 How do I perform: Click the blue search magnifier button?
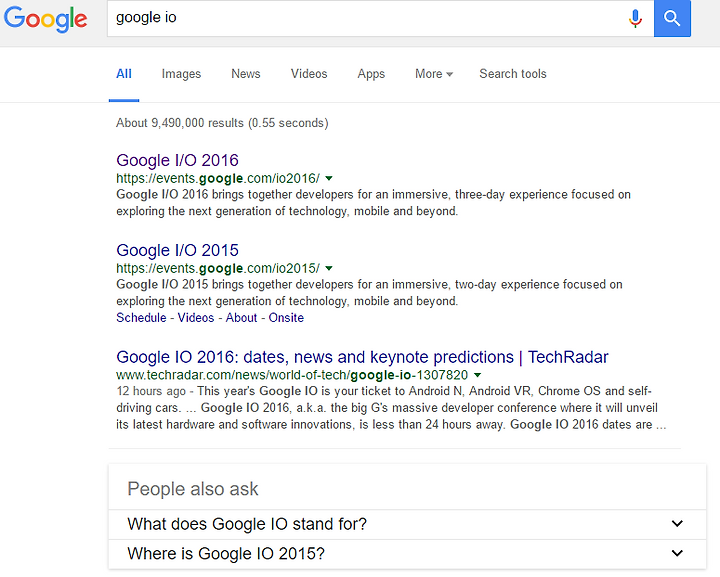point(672,18)
